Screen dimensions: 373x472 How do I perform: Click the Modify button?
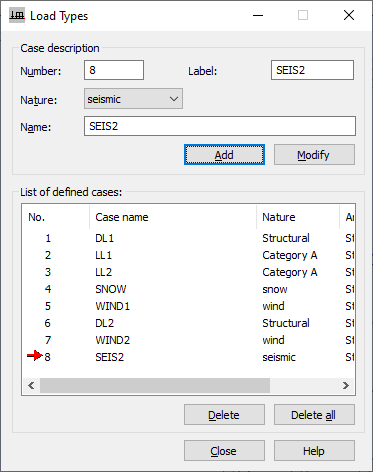314,155
